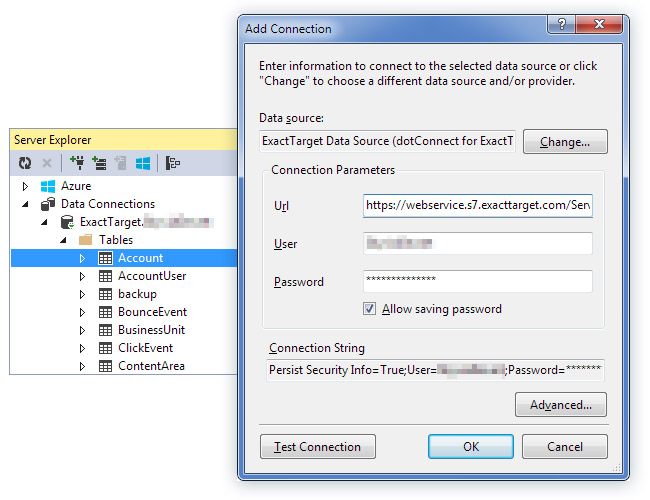Click the Windows Azure toolbar icon

(x=143, y=163)
